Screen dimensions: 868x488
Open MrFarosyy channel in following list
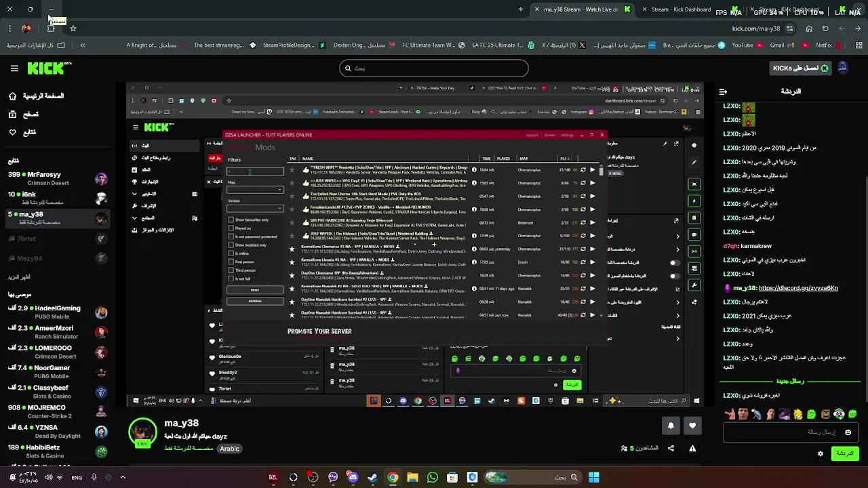tap(58, 179)
